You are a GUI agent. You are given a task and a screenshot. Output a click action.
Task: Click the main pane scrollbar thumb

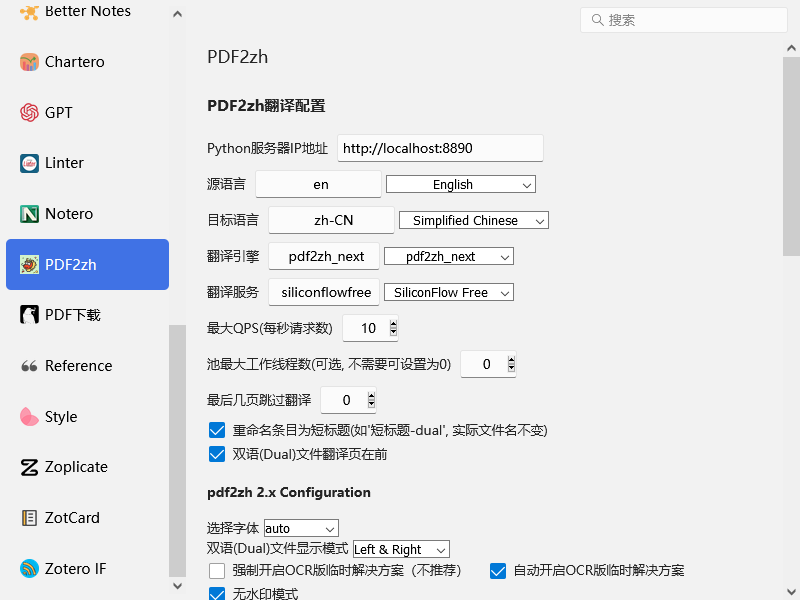click(791, 156)
